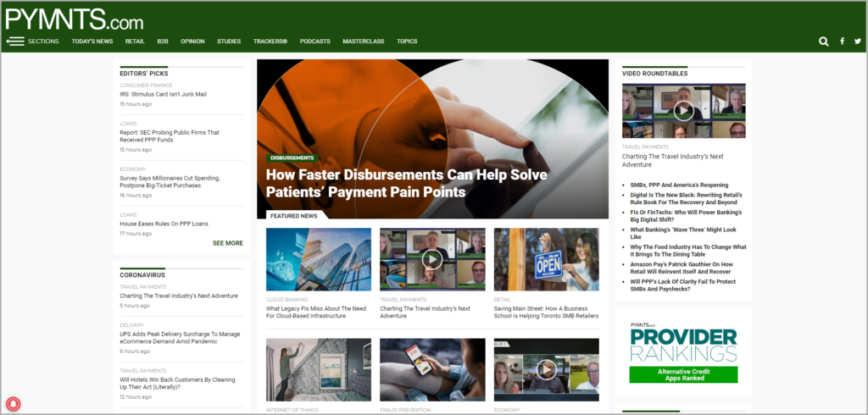Open 'House Eases Rules On PPP Loans'
Screen dimensions: 868x415
pyautogui.click(x=164, y=224)
